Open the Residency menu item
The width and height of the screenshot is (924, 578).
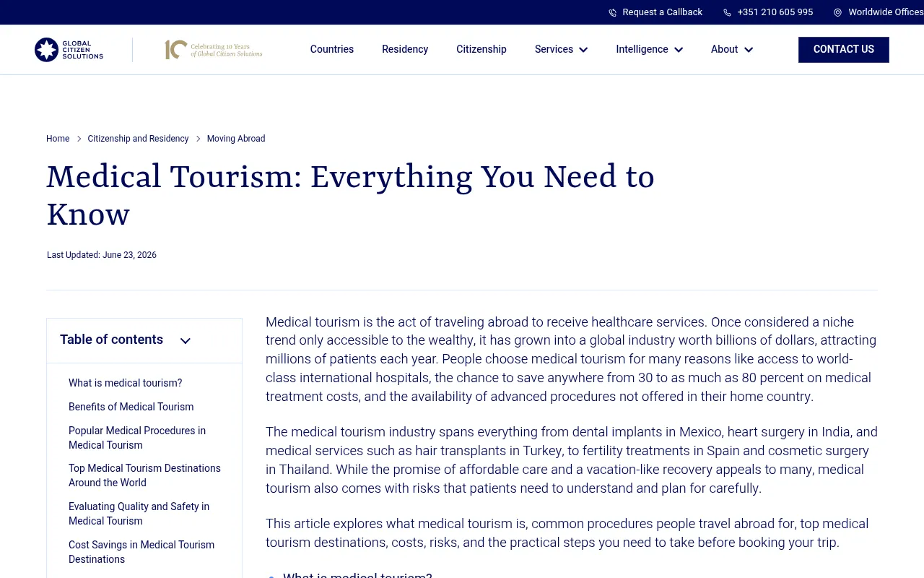[x=405, y=49]
